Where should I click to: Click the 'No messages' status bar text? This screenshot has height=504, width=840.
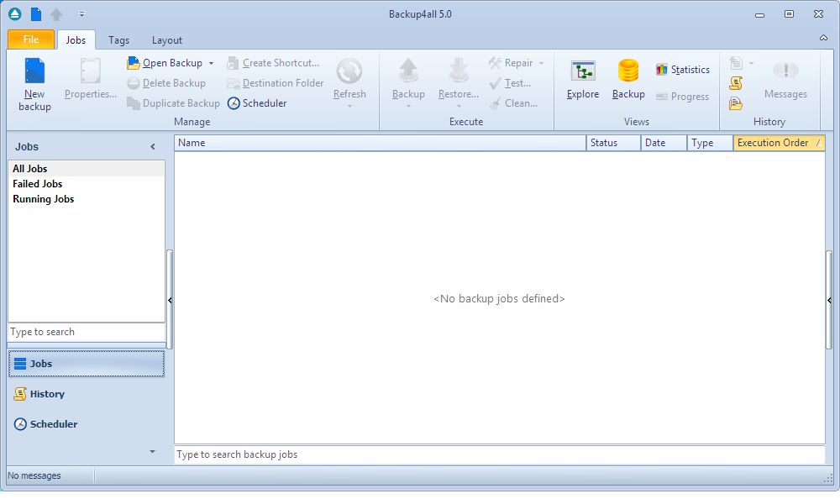tap(34, 475)
